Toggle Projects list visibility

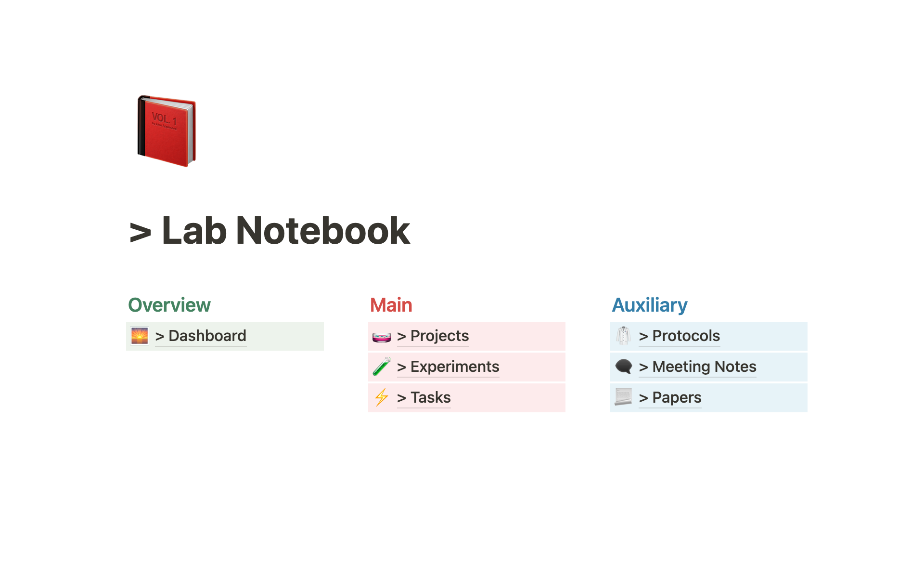pyautogui.click(x=399, y=336)
